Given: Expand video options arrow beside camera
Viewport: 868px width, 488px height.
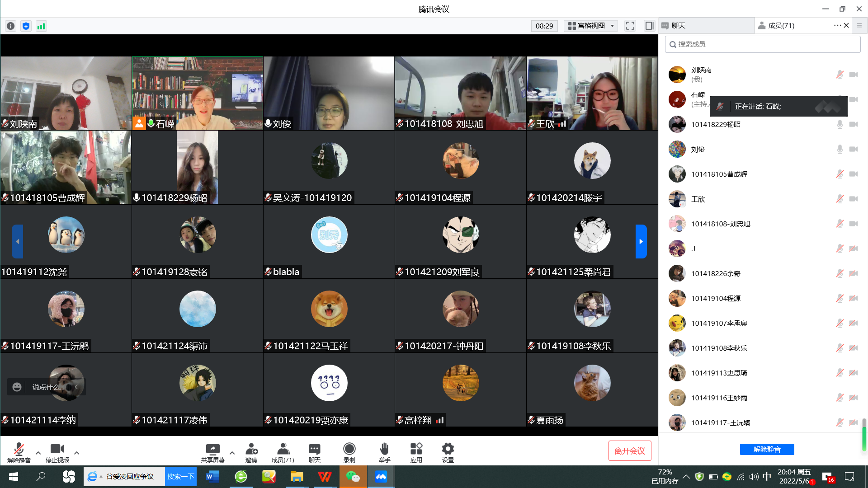Looking at the screenshot, I should pos(76,452).
